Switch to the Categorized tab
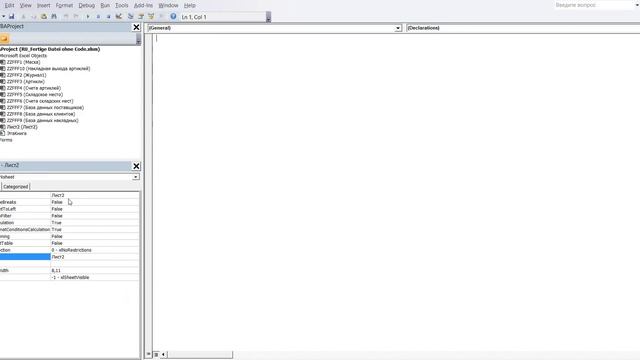 click(x=16, y=187)
